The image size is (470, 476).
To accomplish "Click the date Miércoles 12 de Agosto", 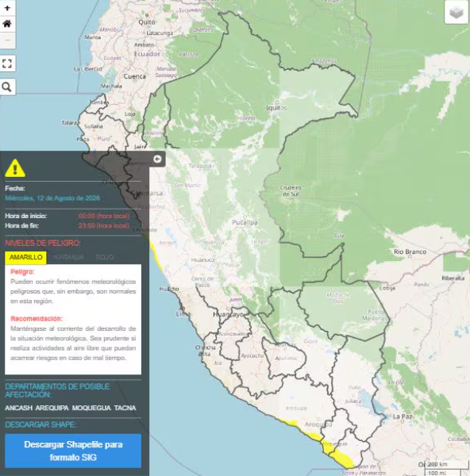I will [x=52, y=198].
